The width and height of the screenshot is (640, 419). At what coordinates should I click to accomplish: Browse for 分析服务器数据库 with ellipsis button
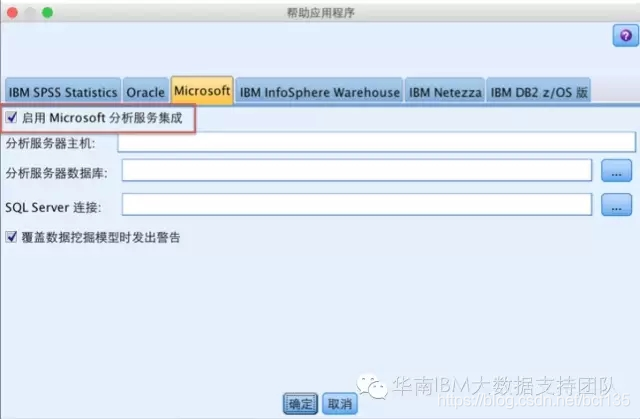pyautogui.click(x=616, y=171)
